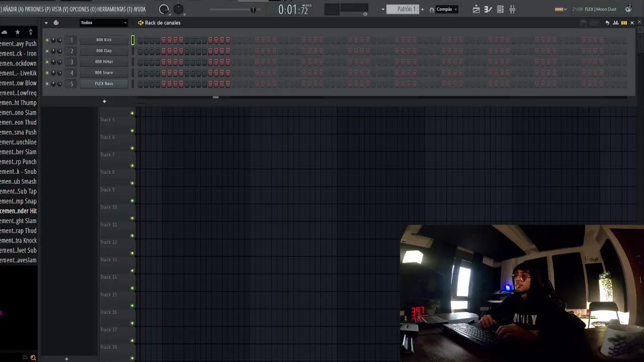The width and height of the screenshot is (644, 362).
Task: Open the Mixer view icon
Action: (x=512, y=9)
